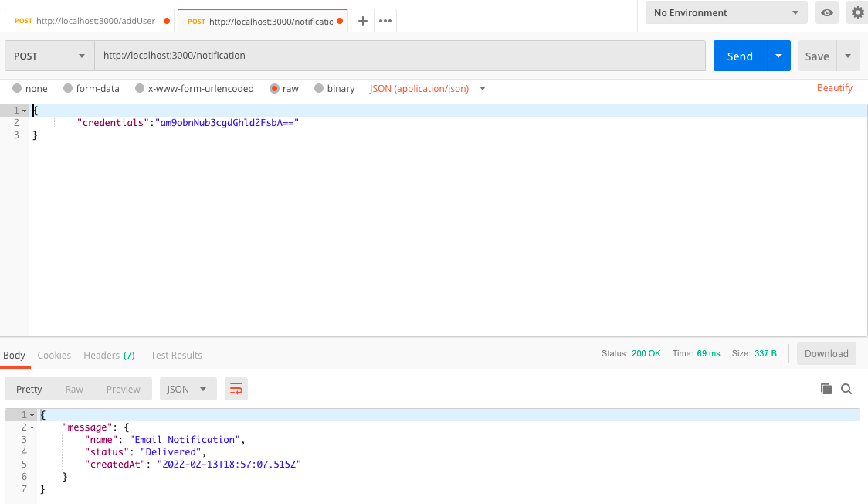Send the POST request
The width and height of the screenshot is (868, 504).
[740, 56]
